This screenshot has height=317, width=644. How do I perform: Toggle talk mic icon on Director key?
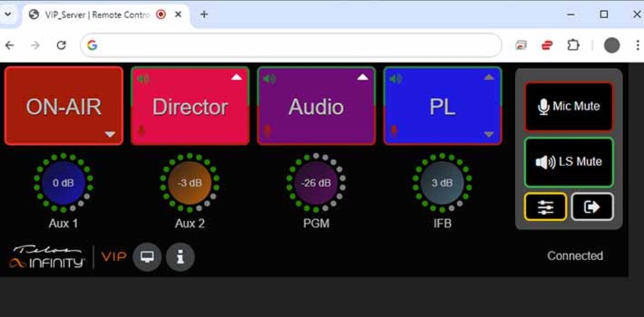click(142, 131)
